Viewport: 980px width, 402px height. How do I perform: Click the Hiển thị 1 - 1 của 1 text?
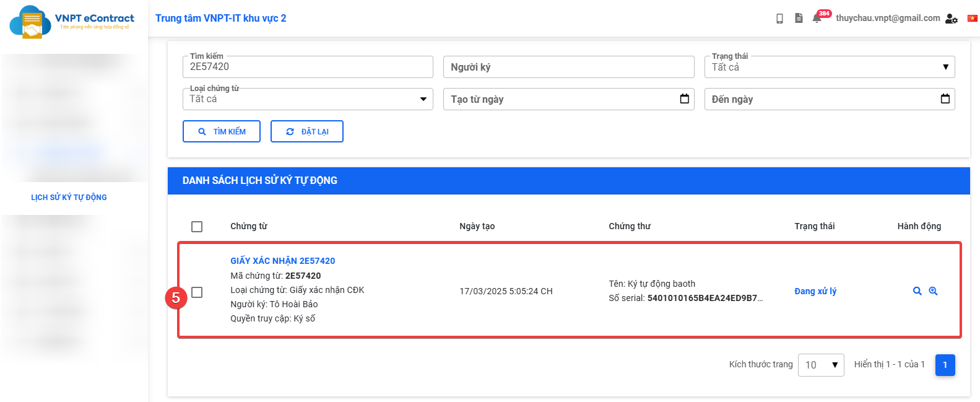[x=890, y=364]
